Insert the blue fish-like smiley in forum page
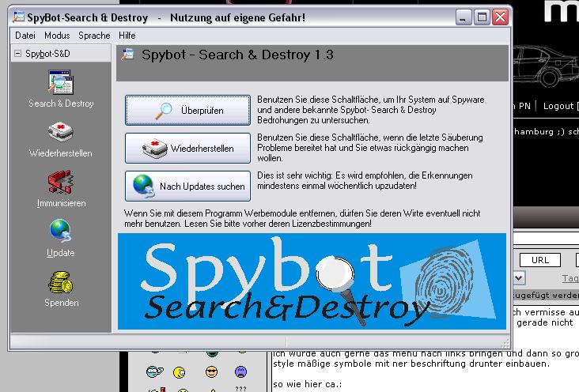The image size is (579, 392). pyautogui.click(x=154, y=371)
